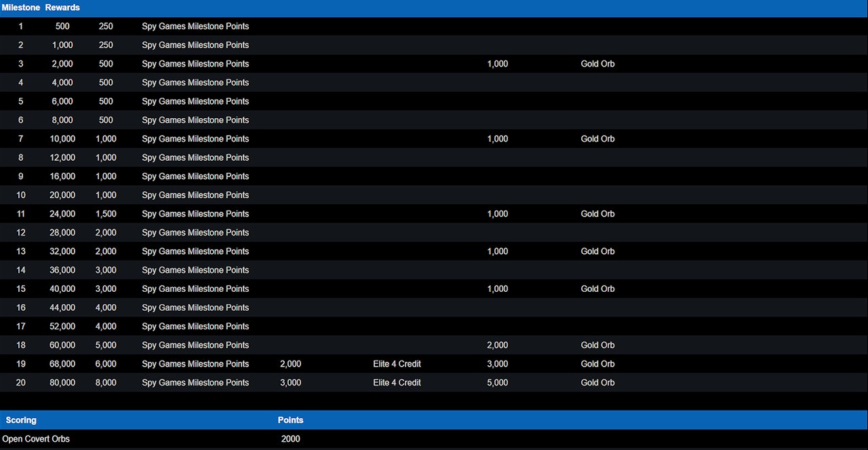The height and width of the screenshot is (450, 868).
Task: Select the Gold Orb reward in milestone 7
Action: tap(597, 138)
